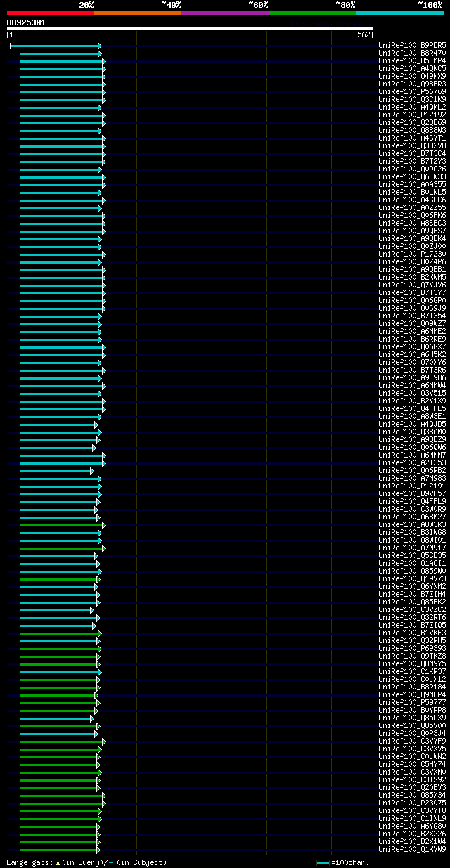Select the UniRef100_Q859W0 label
This screenshot has width=450, height=868.
412,571
